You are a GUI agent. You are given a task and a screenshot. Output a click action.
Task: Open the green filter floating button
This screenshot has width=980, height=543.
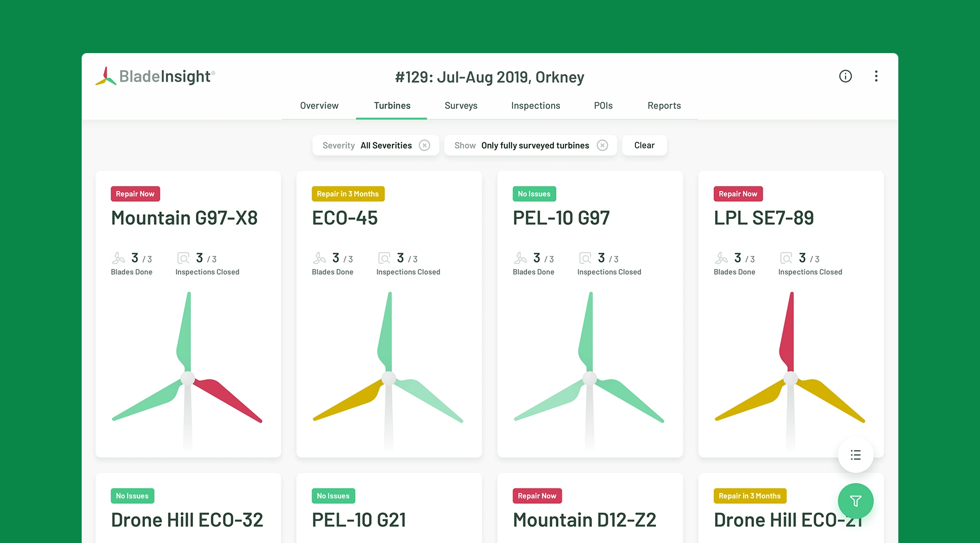coord(855,501)
